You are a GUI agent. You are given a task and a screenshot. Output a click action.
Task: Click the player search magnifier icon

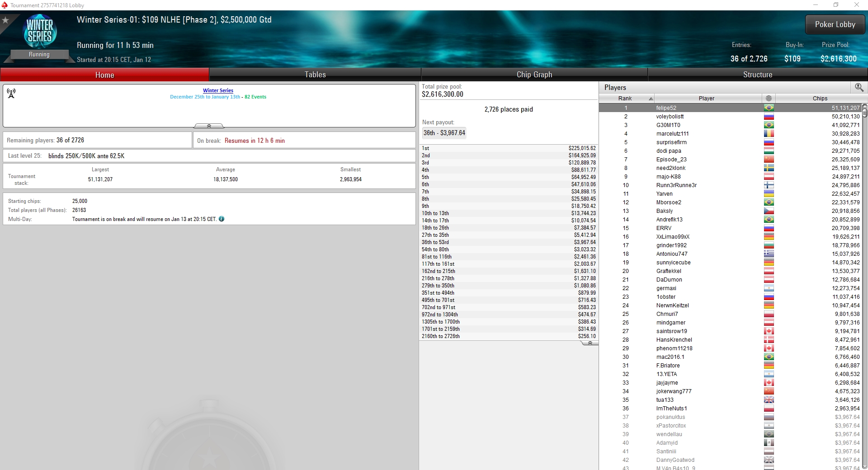click(859, 88)
